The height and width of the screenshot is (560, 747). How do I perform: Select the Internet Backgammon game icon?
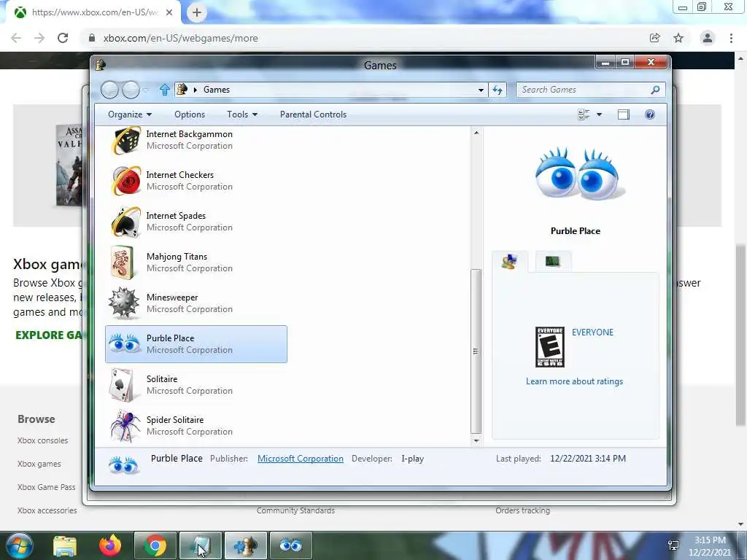click(x=125, y=140)
